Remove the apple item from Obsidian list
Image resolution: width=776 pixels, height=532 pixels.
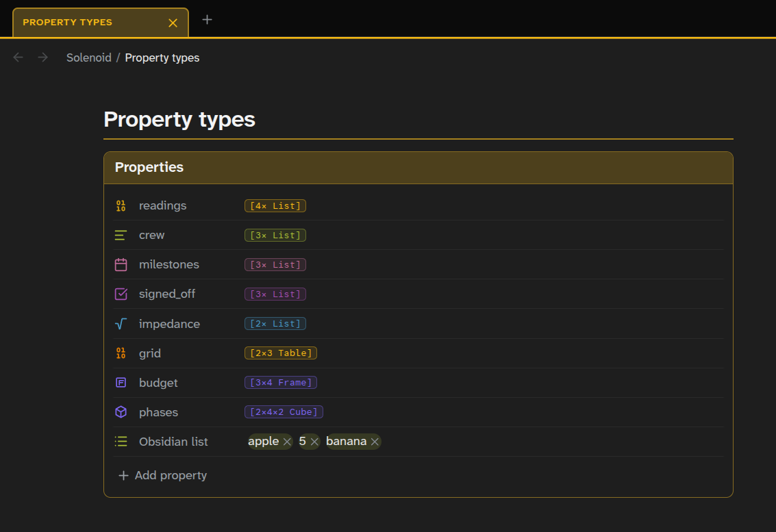coord(287,442)
